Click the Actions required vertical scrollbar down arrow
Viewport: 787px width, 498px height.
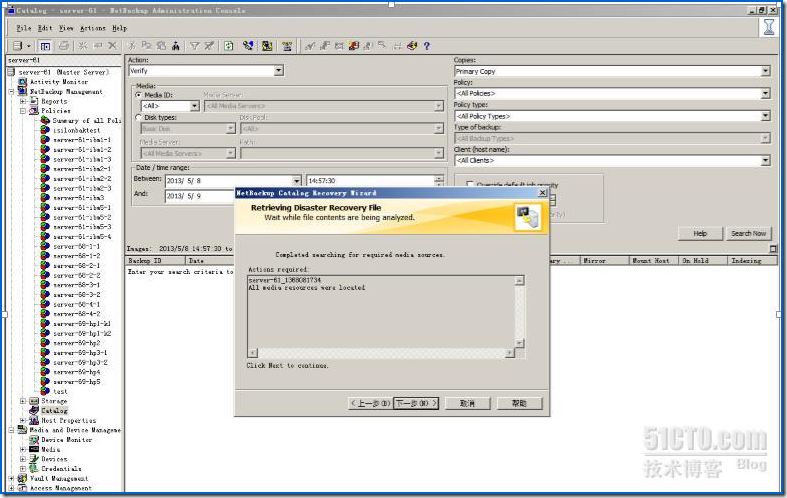520,343
